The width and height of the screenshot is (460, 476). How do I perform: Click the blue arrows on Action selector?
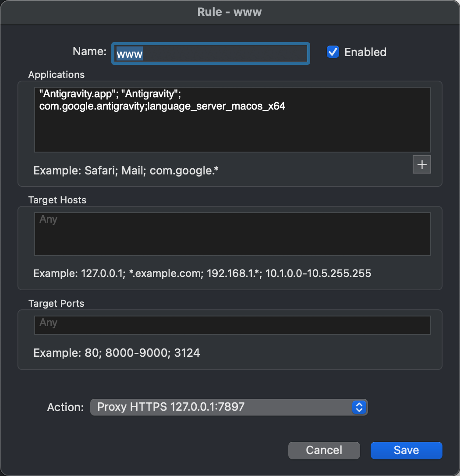click(x=359, y=407)
